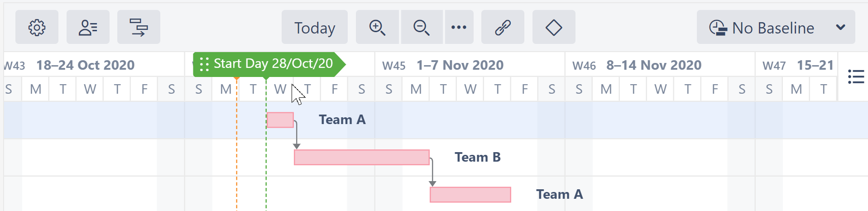Jump to Today on the chart

click(x=315, y=28)
